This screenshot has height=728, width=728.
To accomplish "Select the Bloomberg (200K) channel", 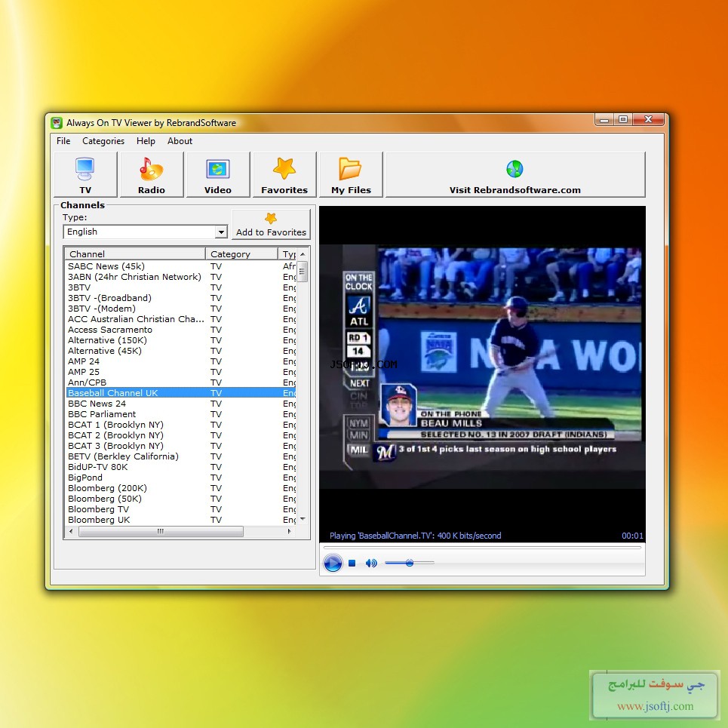I will (x=180, y=488).
